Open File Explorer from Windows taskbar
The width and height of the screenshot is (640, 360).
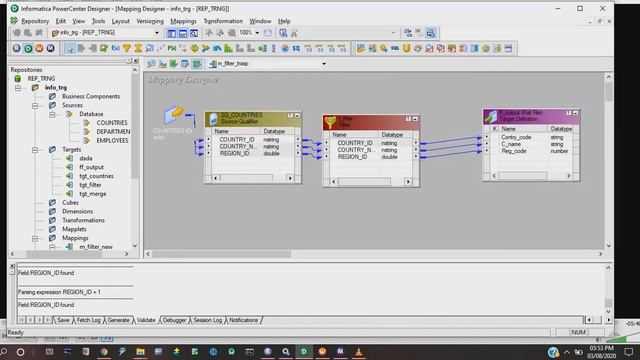[x=140, y=351]
